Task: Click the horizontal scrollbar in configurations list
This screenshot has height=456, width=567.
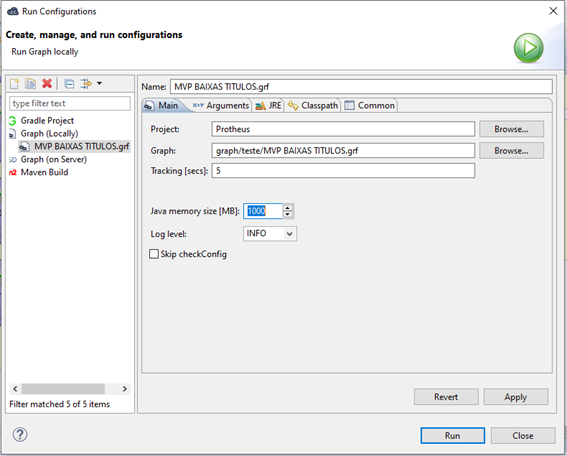Action: click(63, 389)
